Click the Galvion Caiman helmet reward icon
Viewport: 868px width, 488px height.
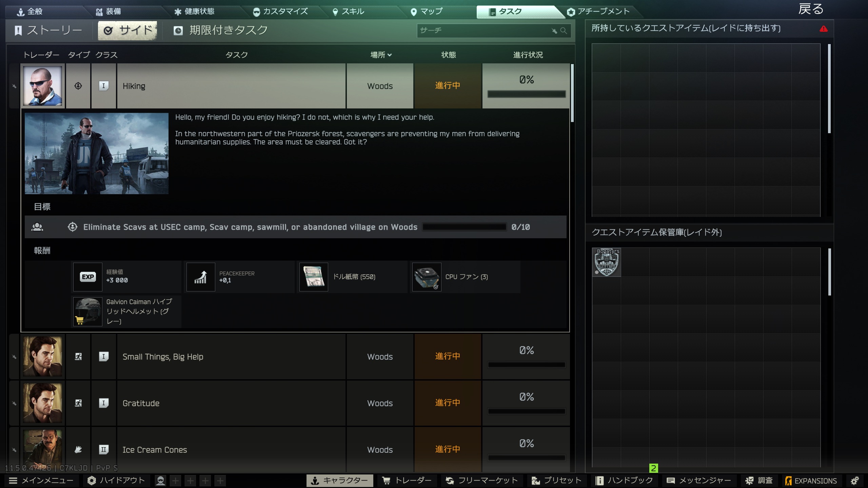click(88, 312)
